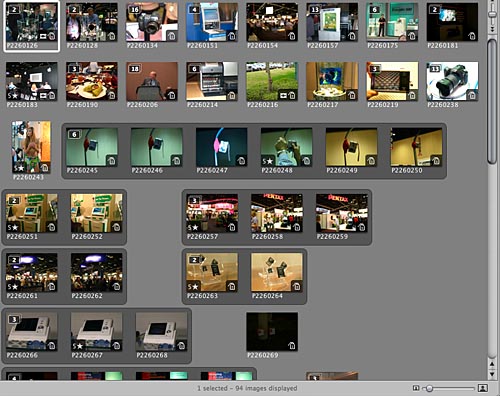This screenshot has width=500, height=396.
Task: Click the rectangular adjustment badge on thumbnail P2260216
Action: click(x=283, y=96)
